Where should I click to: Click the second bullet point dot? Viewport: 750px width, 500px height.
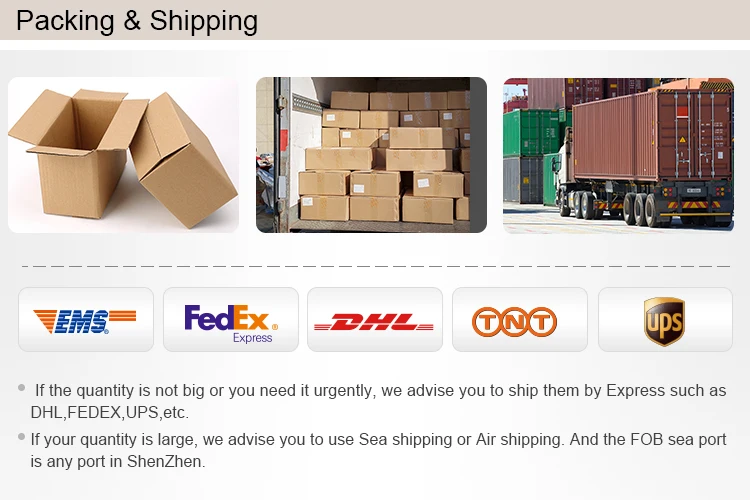click(x=22, y=436)
